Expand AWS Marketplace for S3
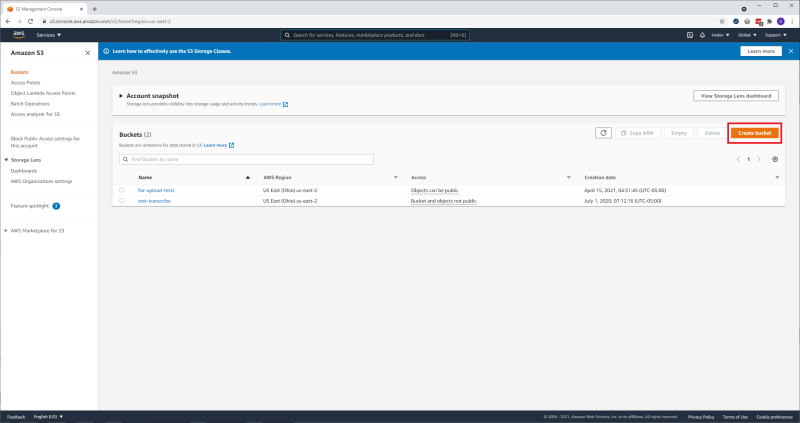Image resolution: width=800 pixels, height=423 pixels. [6, 231]
